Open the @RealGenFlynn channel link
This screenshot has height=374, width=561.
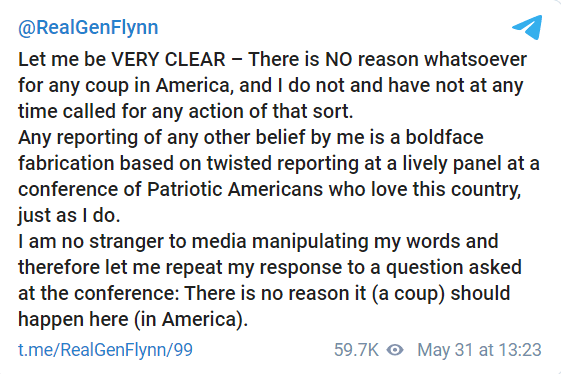(88, 28)
